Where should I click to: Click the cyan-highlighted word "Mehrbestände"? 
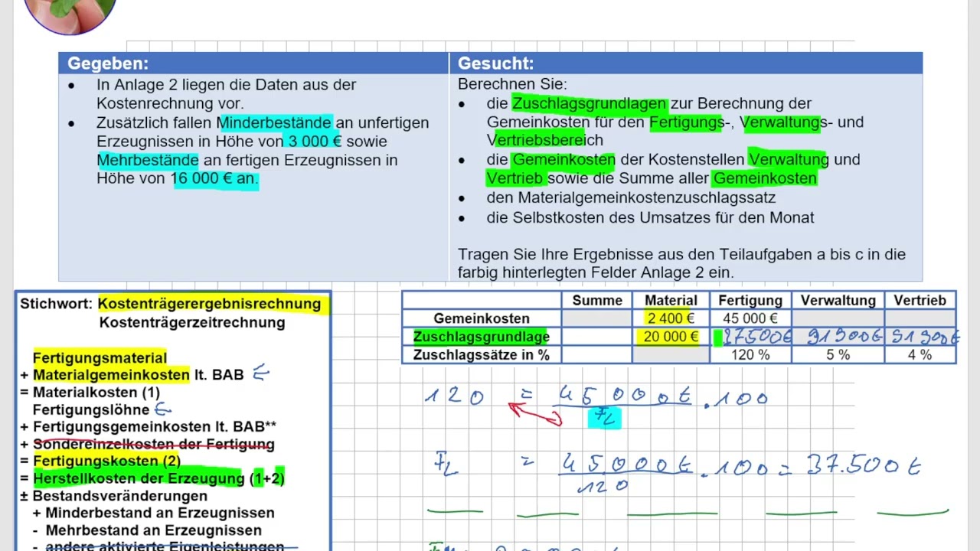click(x=148, y=160)
